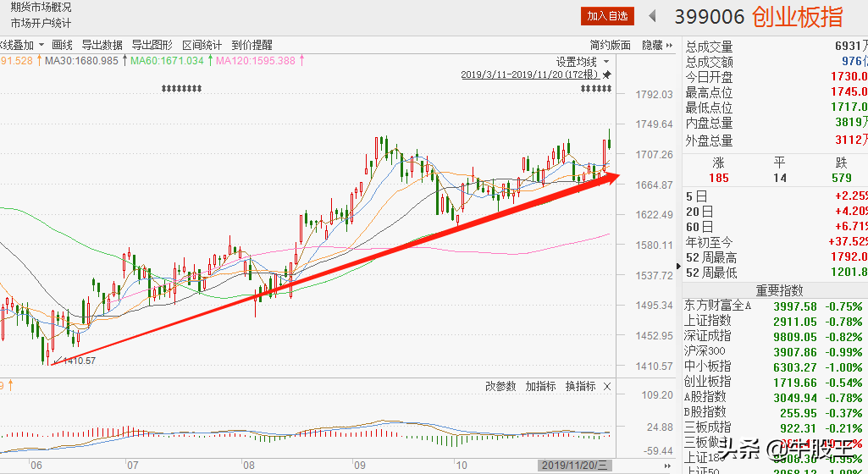Click 改参数 on the indicator panel
This screenshot has height=474, width=868.
point(500,387)
